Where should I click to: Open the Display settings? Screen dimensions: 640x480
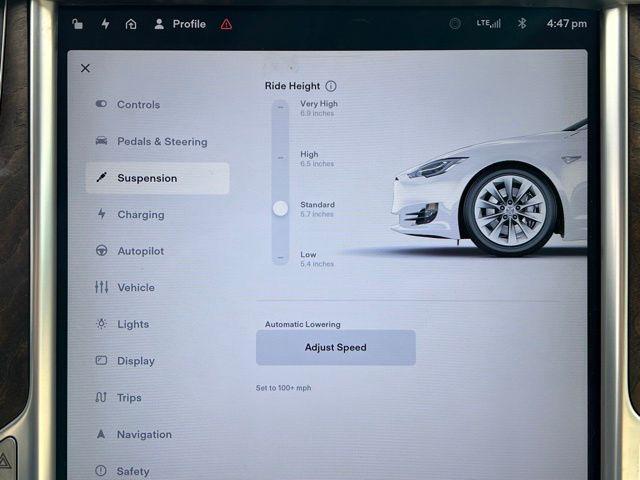coord(135,361)
